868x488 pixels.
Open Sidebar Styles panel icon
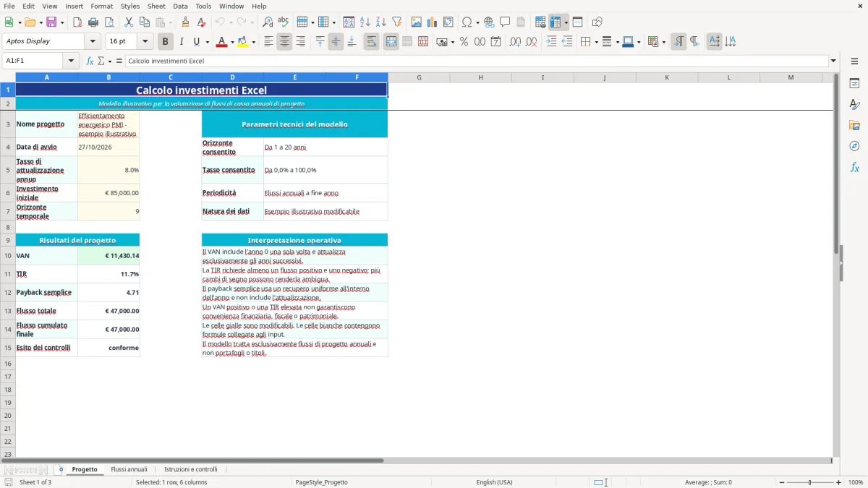tap(854, 104)
